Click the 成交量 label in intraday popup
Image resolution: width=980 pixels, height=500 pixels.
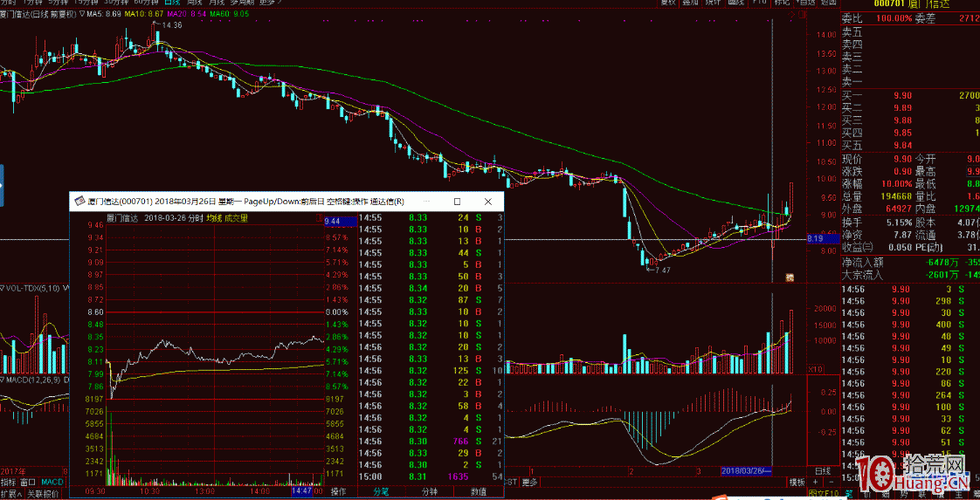point(236,218)
